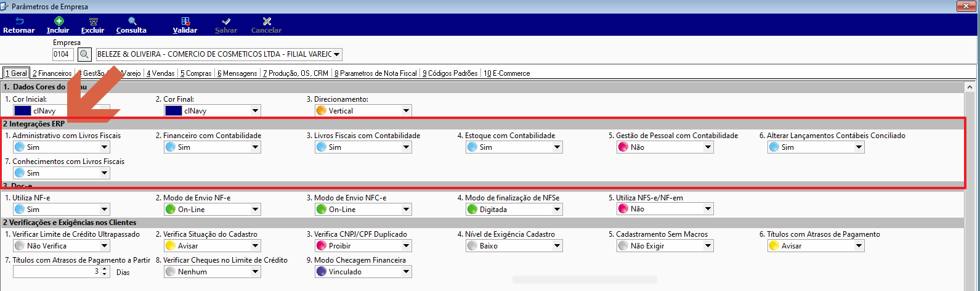Viewport: 980px width, 291px height.
Task: Click the Salvar toolbar button
Action: [226, 25]
